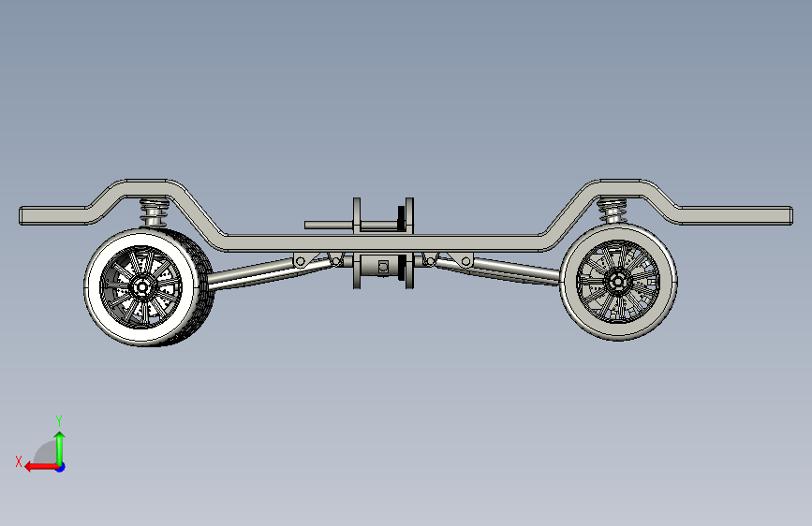Select the left suspension link arm

pyautogui.click(x=270, y=273)
